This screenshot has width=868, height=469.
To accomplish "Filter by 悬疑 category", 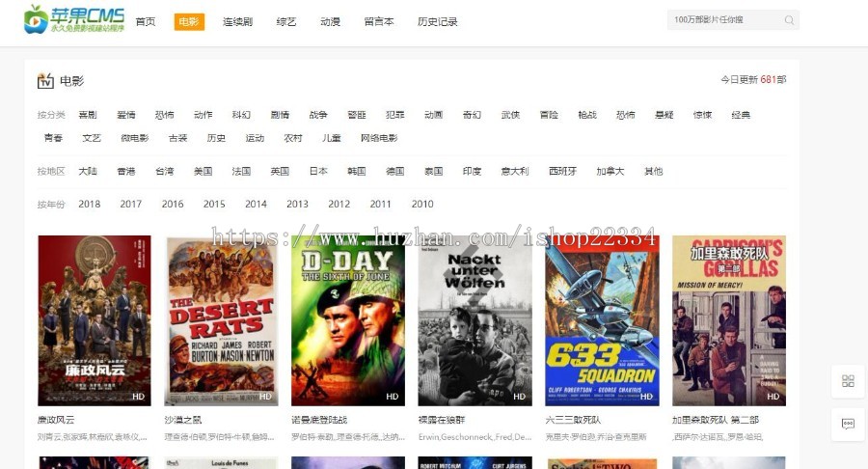I will pyautogui.click(x=665, y=115).
